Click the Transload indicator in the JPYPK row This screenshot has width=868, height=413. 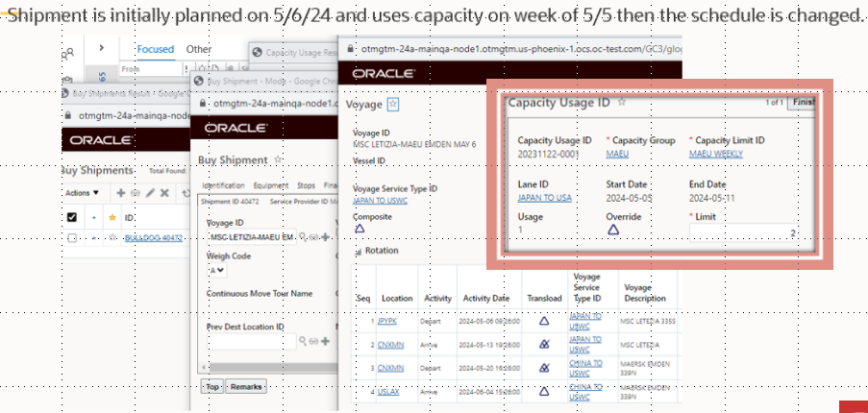(x=544, y=321)
